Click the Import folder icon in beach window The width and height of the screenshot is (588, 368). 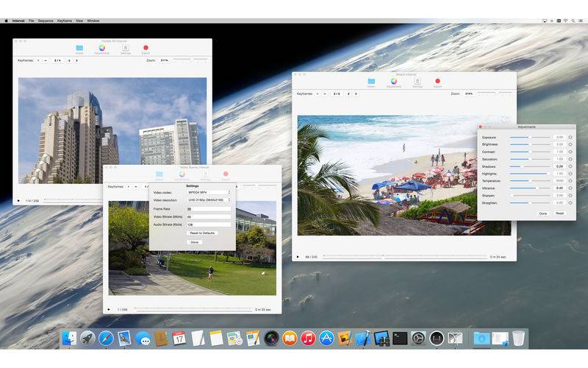click(x=371, y=81)
